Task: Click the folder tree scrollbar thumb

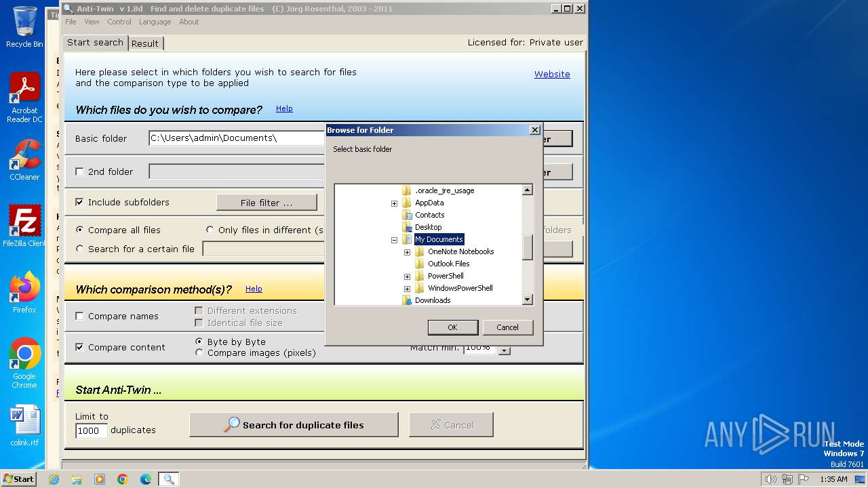Action: pos(528,247)
